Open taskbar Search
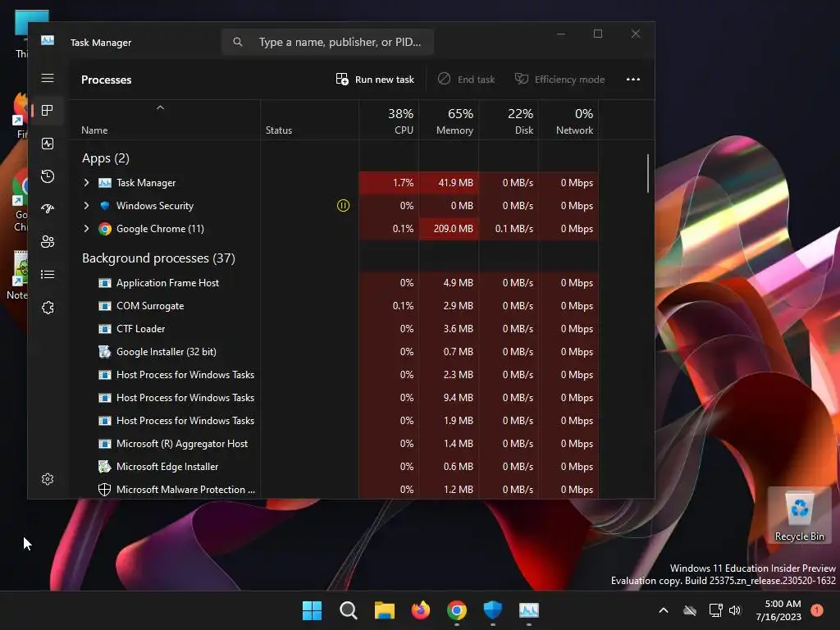The height and width of the screenshot is (630, 840). [x=348, y=610]
